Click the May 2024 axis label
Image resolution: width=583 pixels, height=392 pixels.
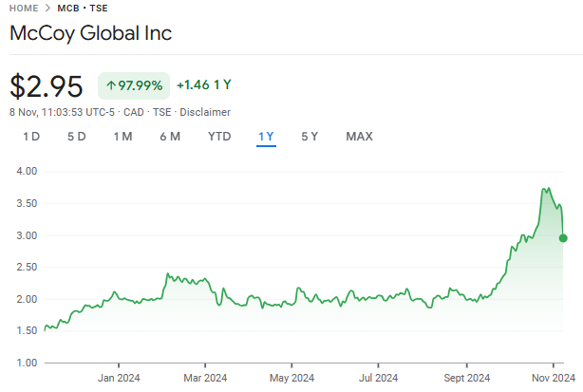coord(291,378)
